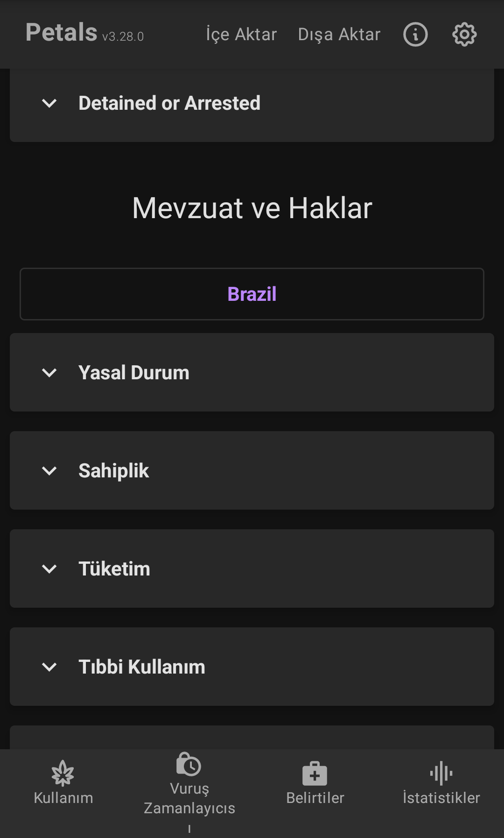The image size is (504, 838).
Task: Open the Brazil country selector
Action: pyautogui.click(x=252, y=294)
